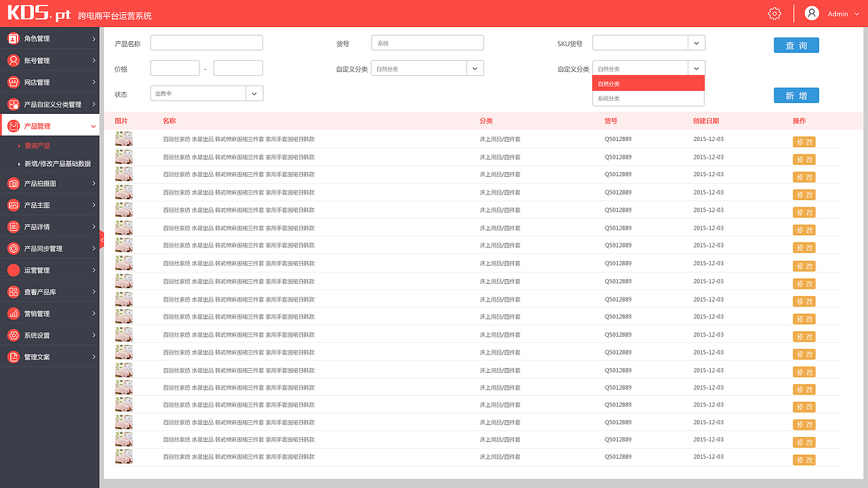Click the 查看产品库 grid icon

pyautogui.click(x=13, y=291)
